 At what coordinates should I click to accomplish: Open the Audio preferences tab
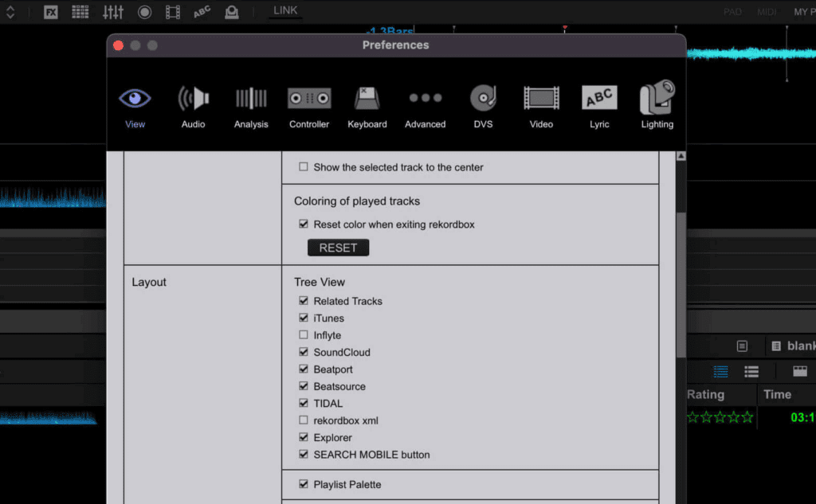[x=193, y=107]
